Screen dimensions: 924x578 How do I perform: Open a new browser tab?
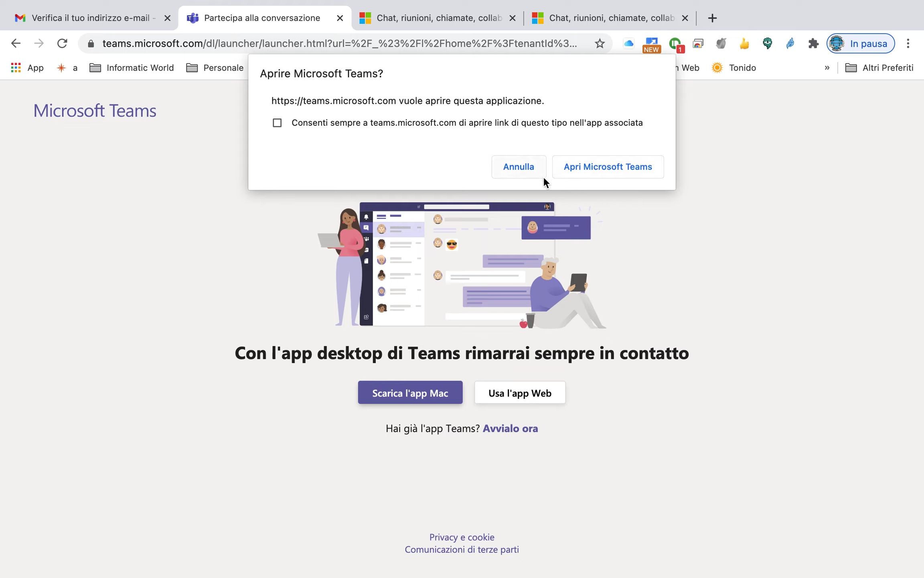712,18
